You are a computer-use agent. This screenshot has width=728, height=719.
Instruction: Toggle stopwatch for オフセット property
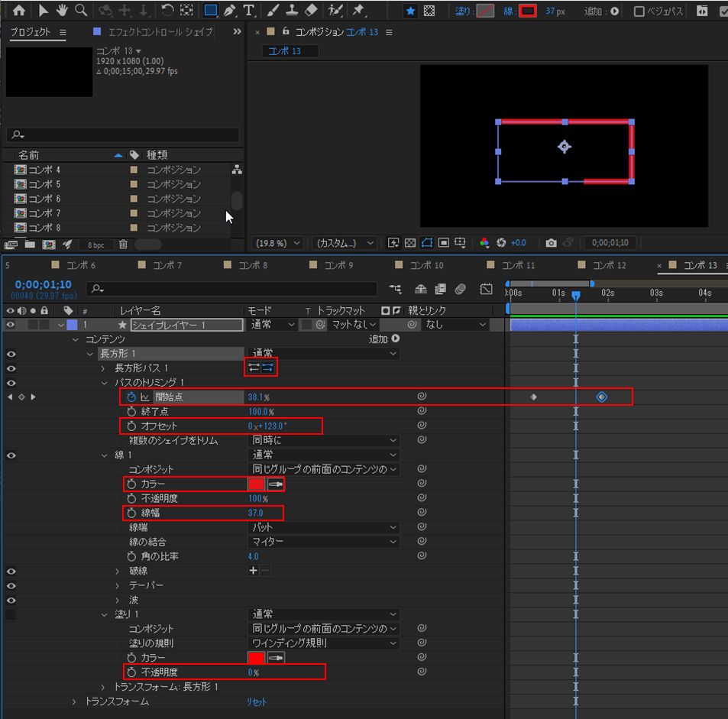(131, 426)
